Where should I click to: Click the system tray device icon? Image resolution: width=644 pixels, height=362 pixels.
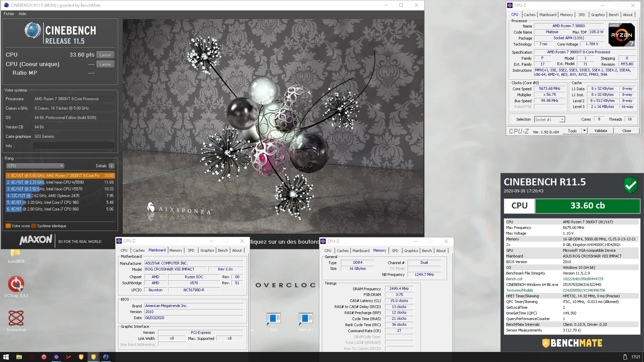pyautogui.click(x=625, y=357)
